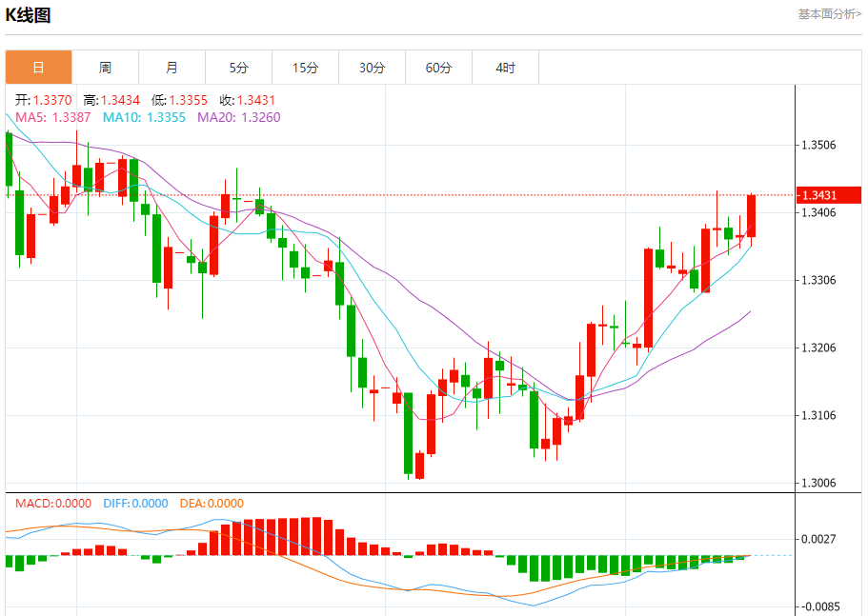Open the 月 monthly chart tab
Viewport: 868px width, 616px height.
pos(172,68)
